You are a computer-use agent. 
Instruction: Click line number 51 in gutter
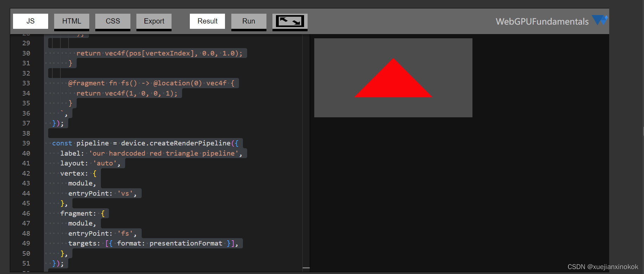tap(26, 263)
